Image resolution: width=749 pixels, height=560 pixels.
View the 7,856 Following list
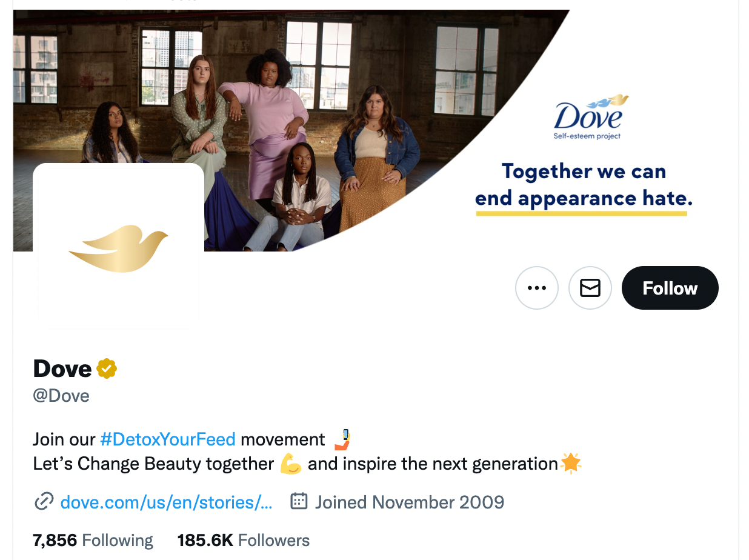93,540
